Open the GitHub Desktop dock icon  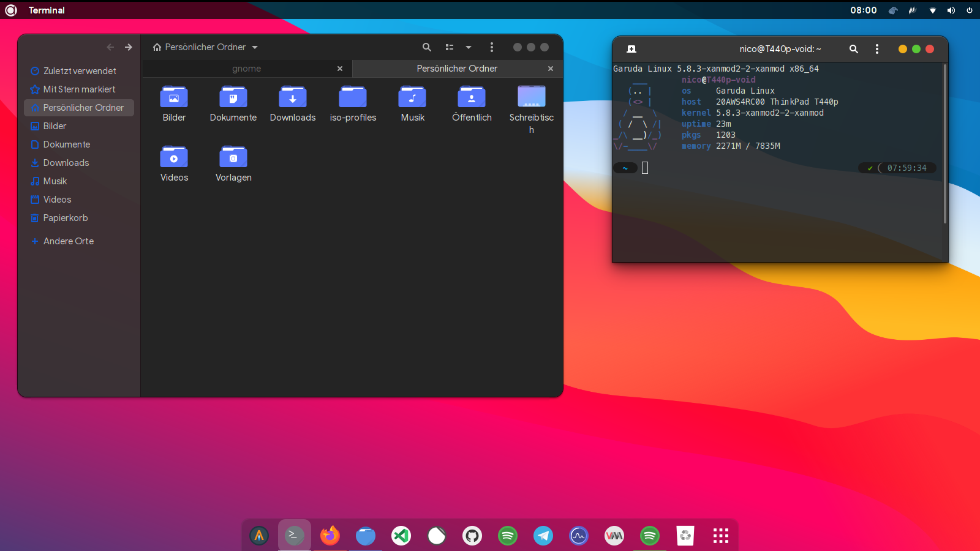472,536
